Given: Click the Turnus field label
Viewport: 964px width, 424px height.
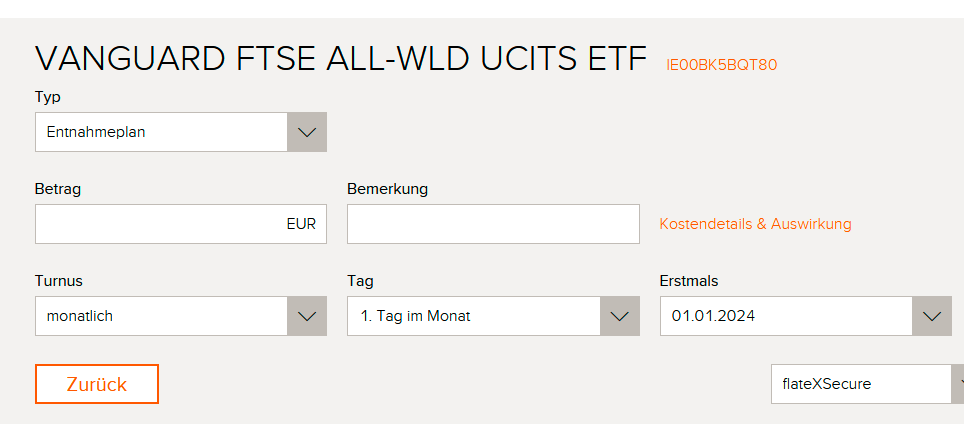Looking at the screenshot, I should (59, 281).
